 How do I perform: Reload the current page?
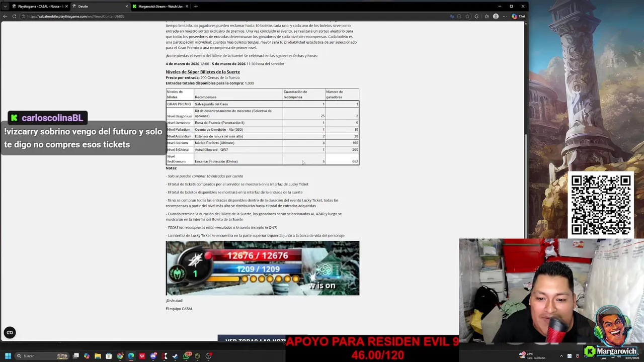pyautogui.click(x=14, y=16)
